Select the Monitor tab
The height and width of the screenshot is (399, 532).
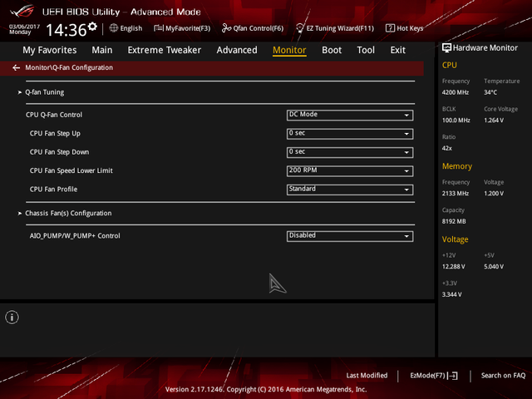[289, 50]
